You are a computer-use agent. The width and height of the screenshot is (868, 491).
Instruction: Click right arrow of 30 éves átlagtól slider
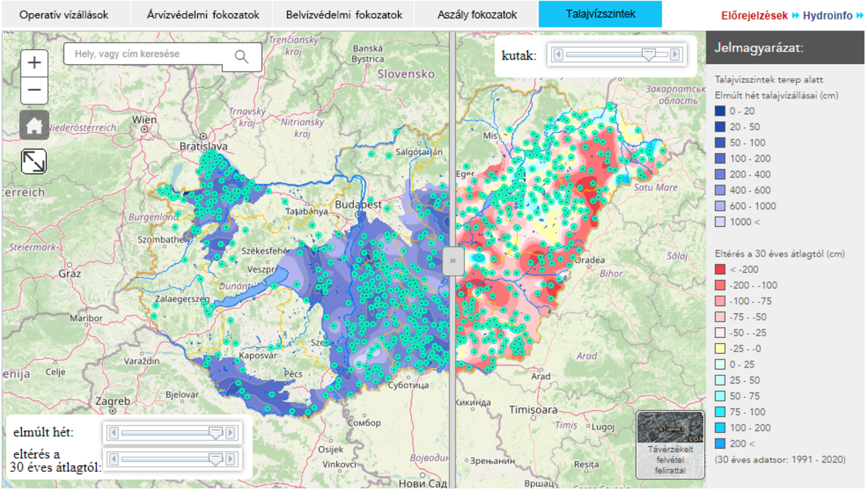point(230,460)
